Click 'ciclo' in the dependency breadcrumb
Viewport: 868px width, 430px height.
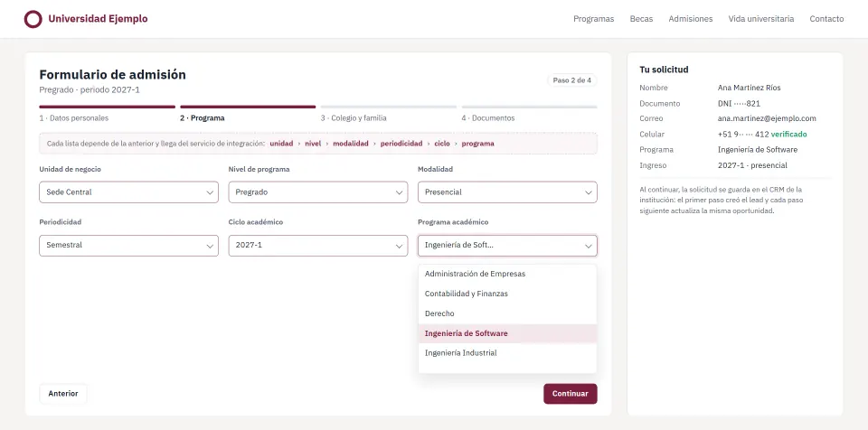[x=442, y=144]
